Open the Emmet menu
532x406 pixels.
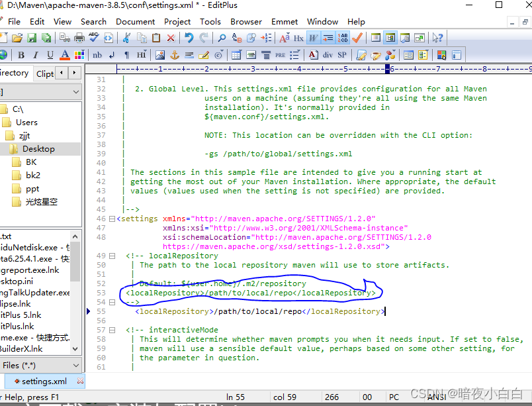point(285,22)
